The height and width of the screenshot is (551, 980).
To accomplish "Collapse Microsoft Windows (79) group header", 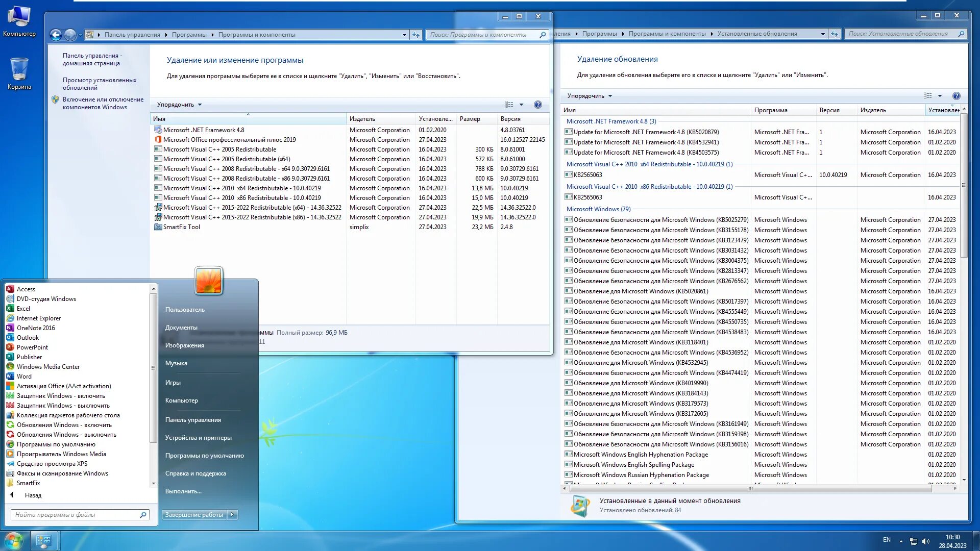I will point(598,209).
